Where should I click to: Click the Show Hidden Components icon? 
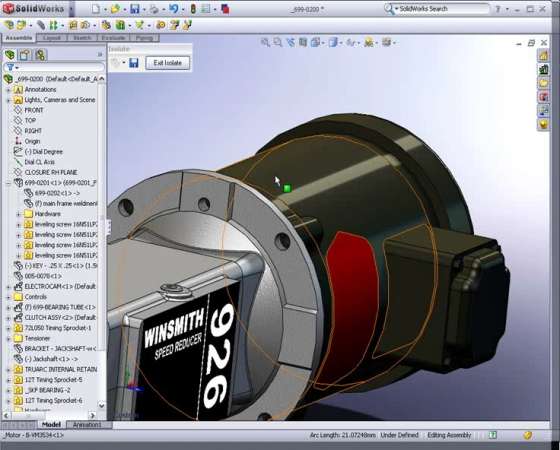pyautogui.click(x=106, y=25)
